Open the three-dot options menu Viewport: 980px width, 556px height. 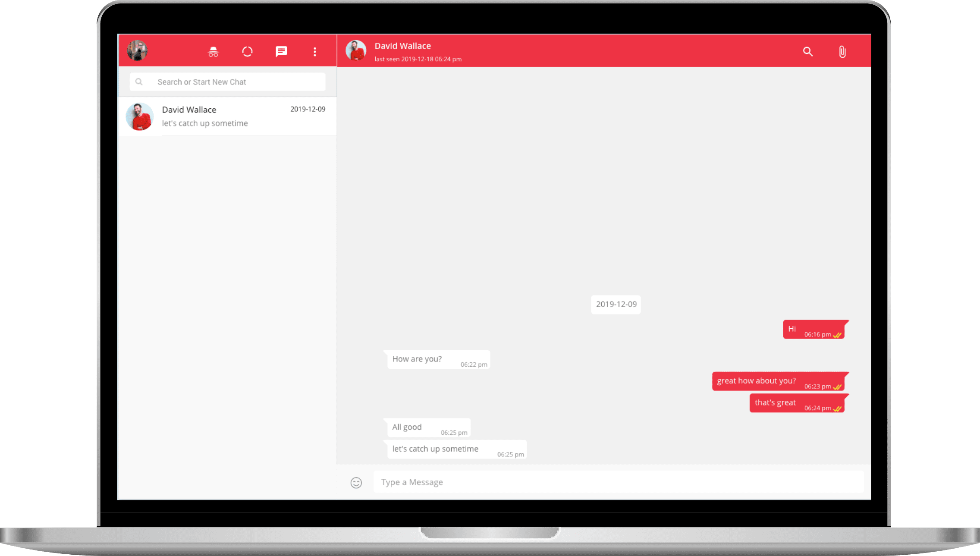315,51
